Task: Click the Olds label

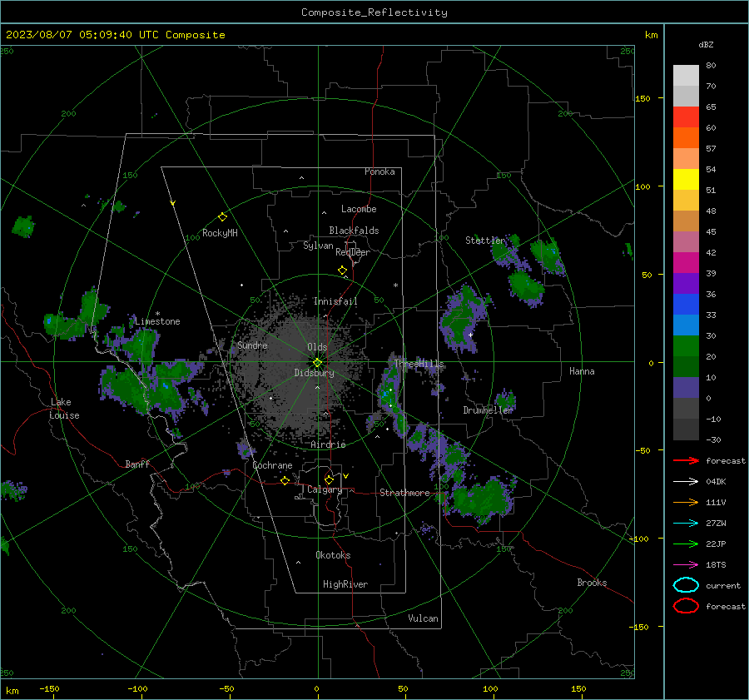Action: tap(317, 347)
